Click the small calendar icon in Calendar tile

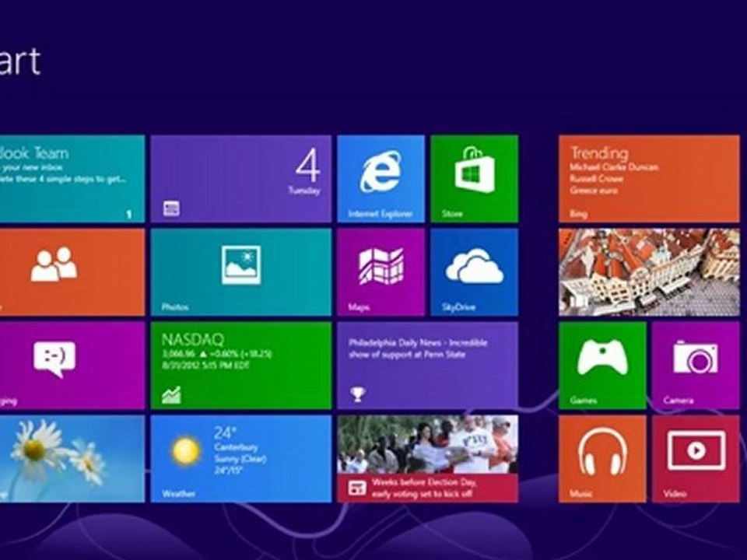point(171,208)
